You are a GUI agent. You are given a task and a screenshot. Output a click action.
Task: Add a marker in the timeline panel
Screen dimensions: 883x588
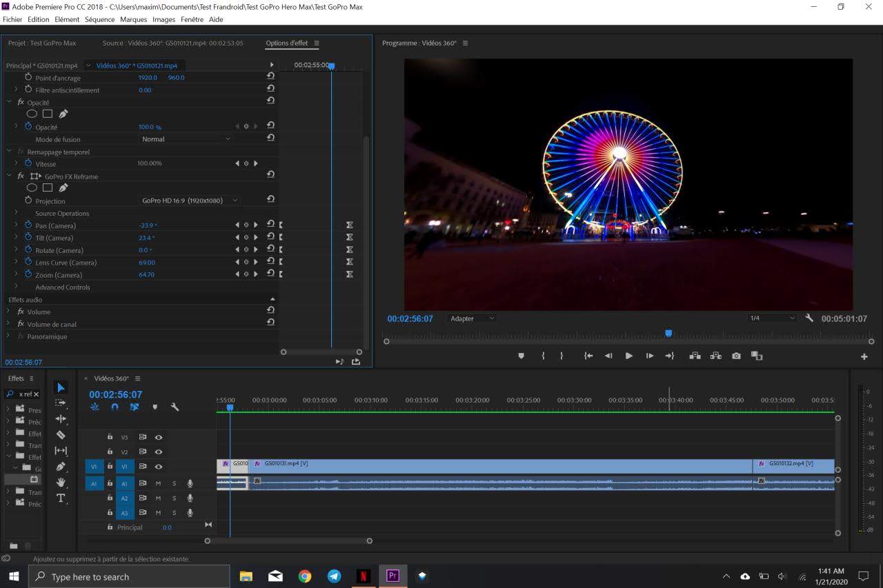155,407
